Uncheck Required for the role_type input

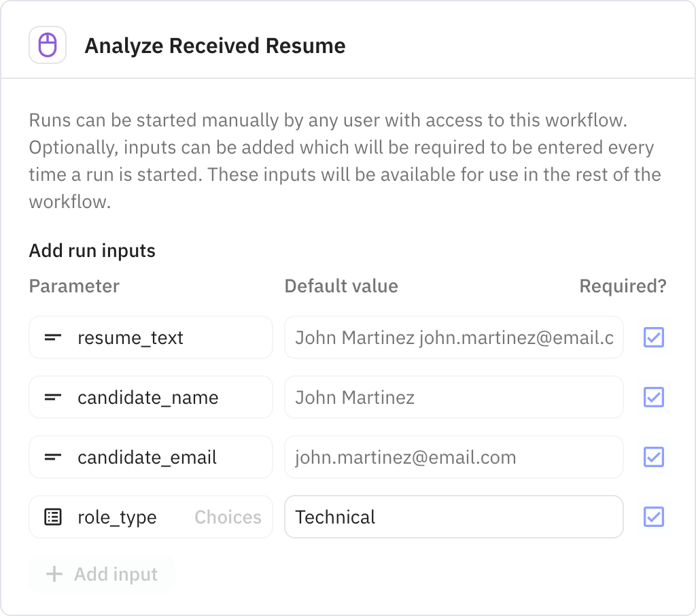[653, 517]
